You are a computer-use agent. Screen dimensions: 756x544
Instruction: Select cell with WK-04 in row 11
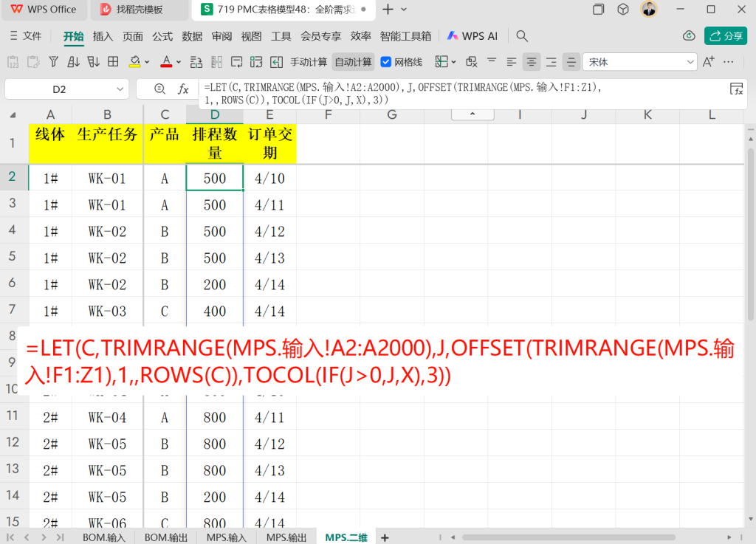tap(108, 417)
